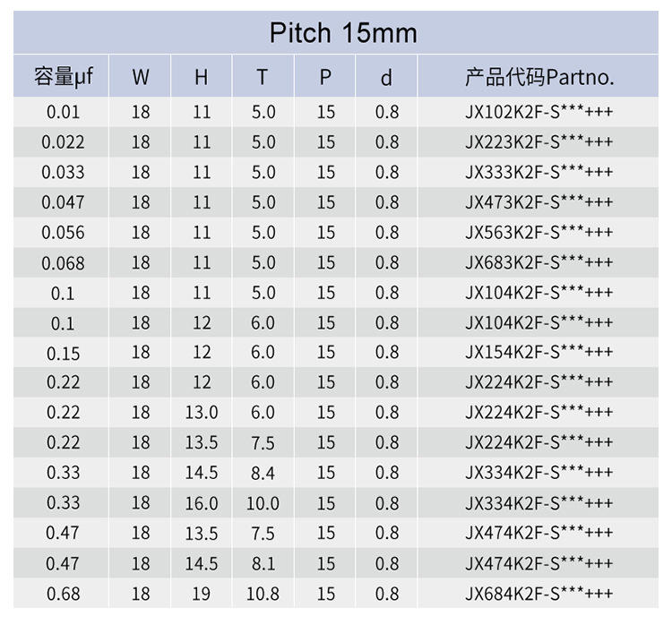Click the T column header
This screenshot has height=625, width=672.
point(263,77)
